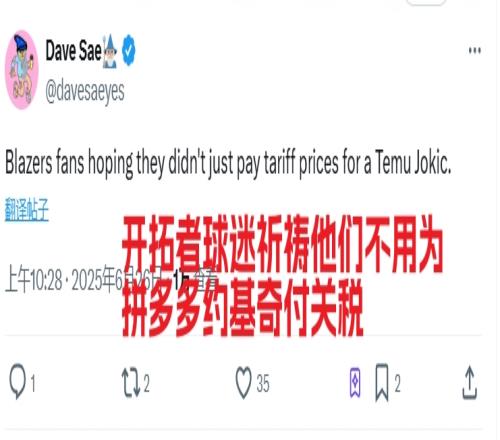
Task: Open Dave Sae's profile avatar
Action: pos(22,70)
